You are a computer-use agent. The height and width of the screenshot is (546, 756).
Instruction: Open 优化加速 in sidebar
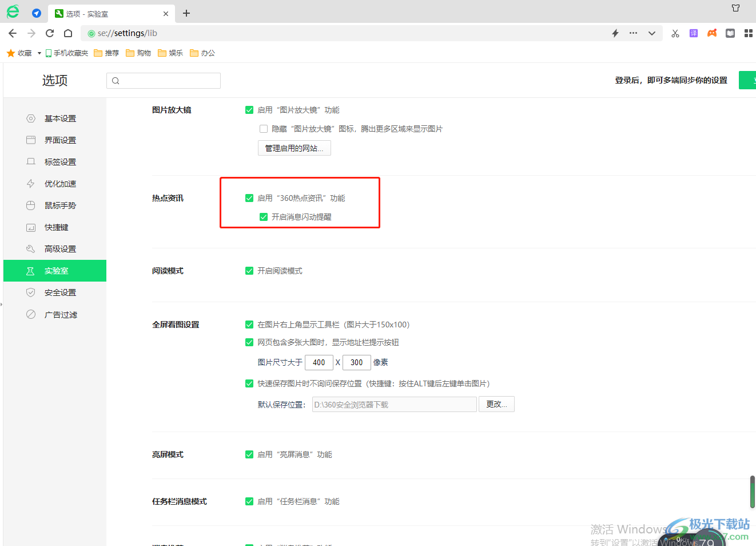click(55, 184)
